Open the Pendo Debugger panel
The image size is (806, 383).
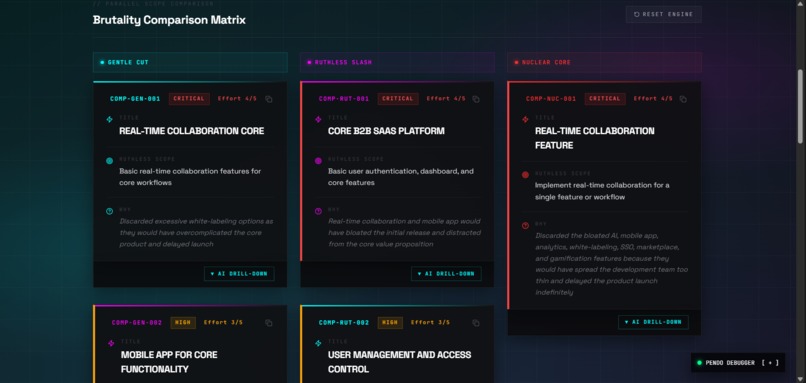pos(738,363)
